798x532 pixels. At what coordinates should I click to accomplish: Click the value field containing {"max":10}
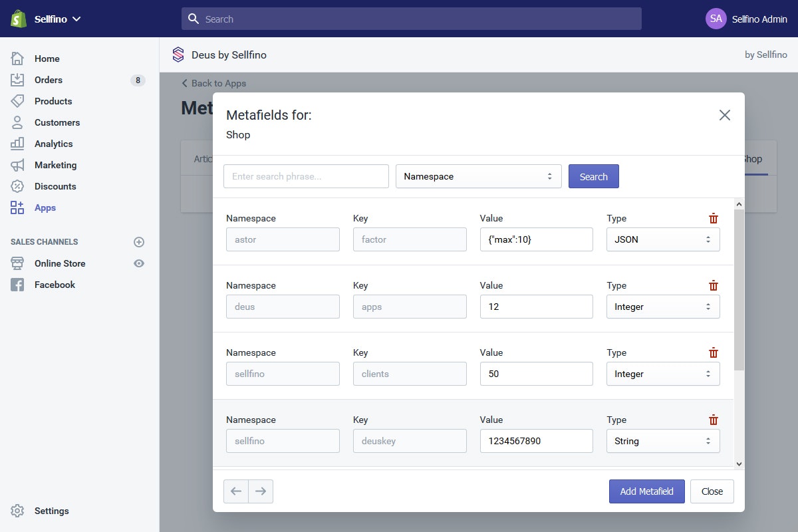536,239
